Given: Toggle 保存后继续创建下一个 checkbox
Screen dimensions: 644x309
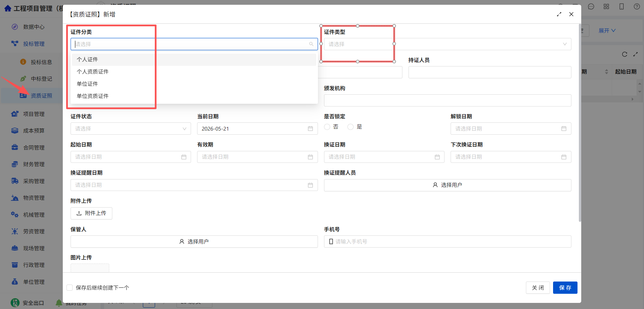Looking at the screenshot, I should [70, 288].
